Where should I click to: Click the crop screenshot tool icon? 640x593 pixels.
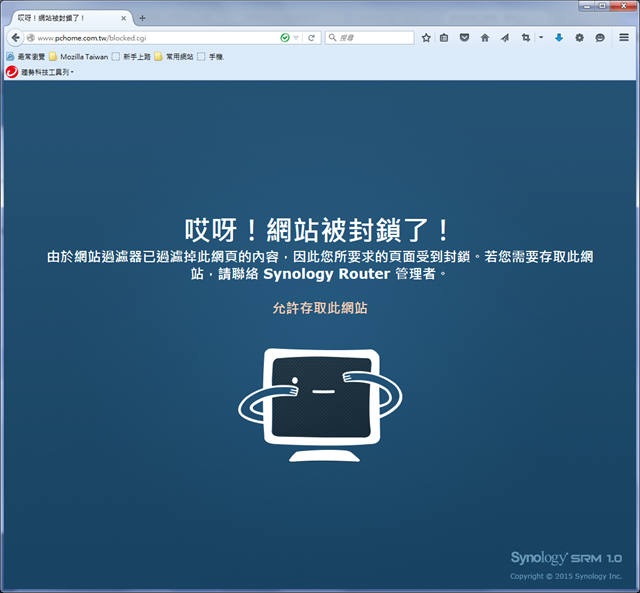pos(526,38)
